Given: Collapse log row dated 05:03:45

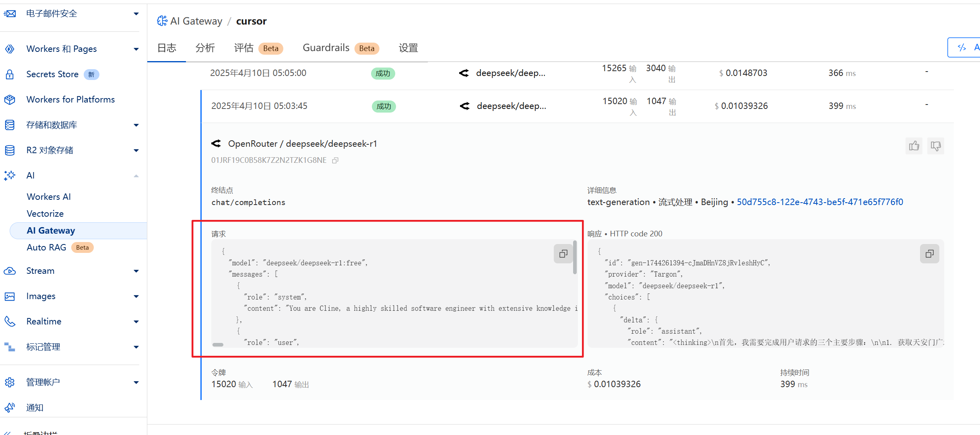Looking at the screenshot, I should click(x=577, y=106).
